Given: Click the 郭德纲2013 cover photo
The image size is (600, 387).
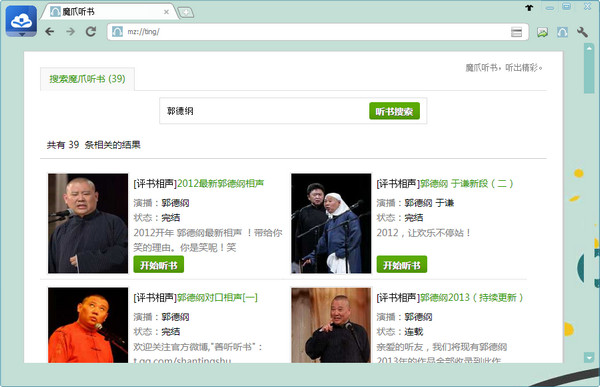Looking at the screenshot, I should [331, 325].
